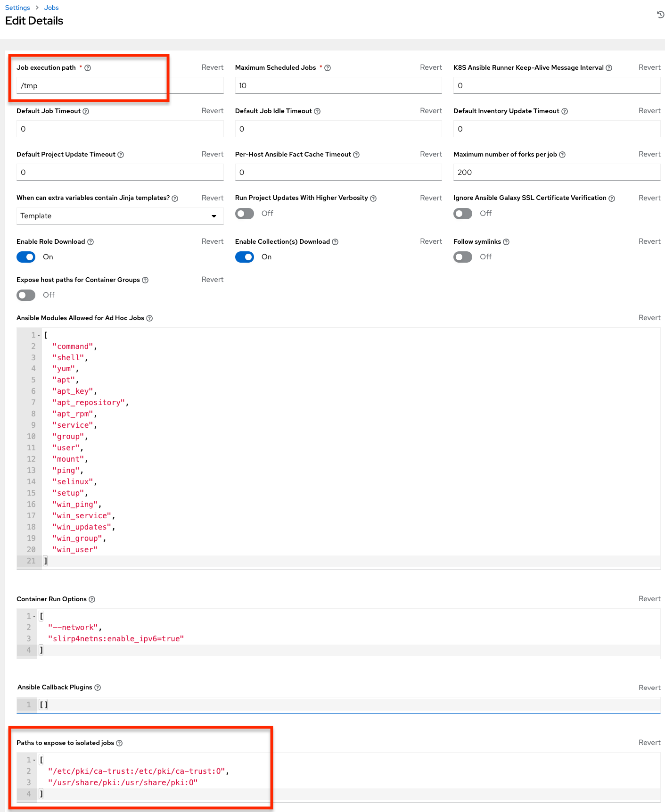The height and width of the screenshot is (812, 665).
Task: Open the Jobs breadcrumb link
Action: click(51, 8)
